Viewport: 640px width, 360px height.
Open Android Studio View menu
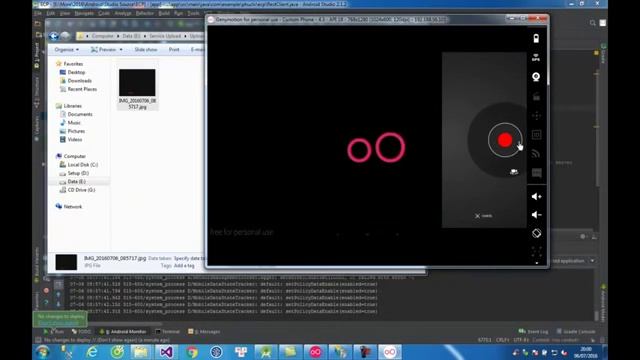pos(64,13)
